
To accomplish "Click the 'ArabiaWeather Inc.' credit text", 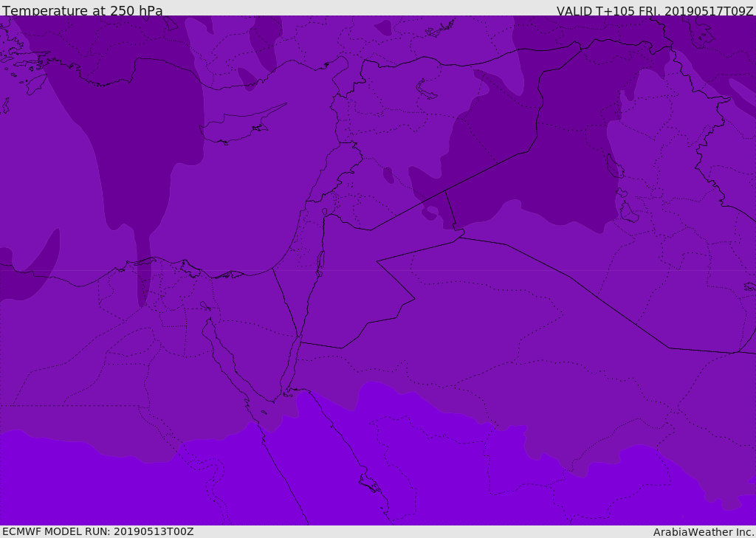I will tap(703, 532).
